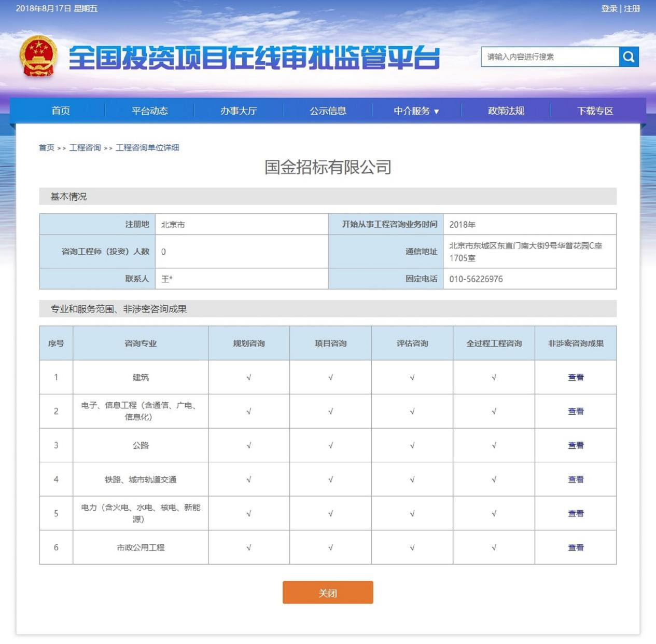The height and width of the screenshot is (644, 656).
Task: Open 查看 link for 公路 row
Action: 576,445
